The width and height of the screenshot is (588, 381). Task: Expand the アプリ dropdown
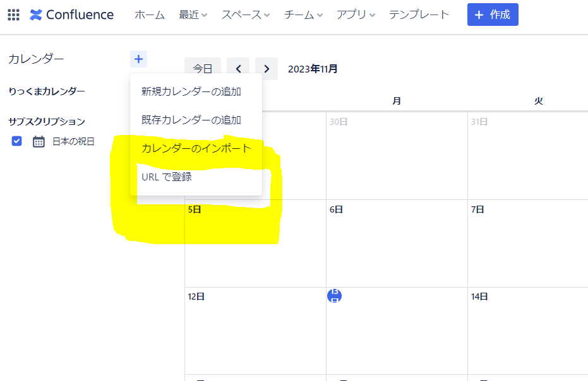356,15
